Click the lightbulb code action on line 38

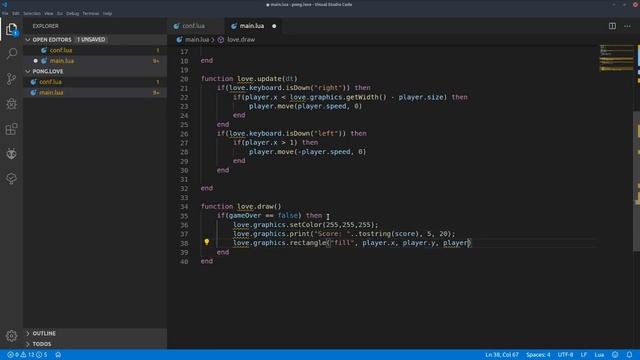(x=207, y=242)
